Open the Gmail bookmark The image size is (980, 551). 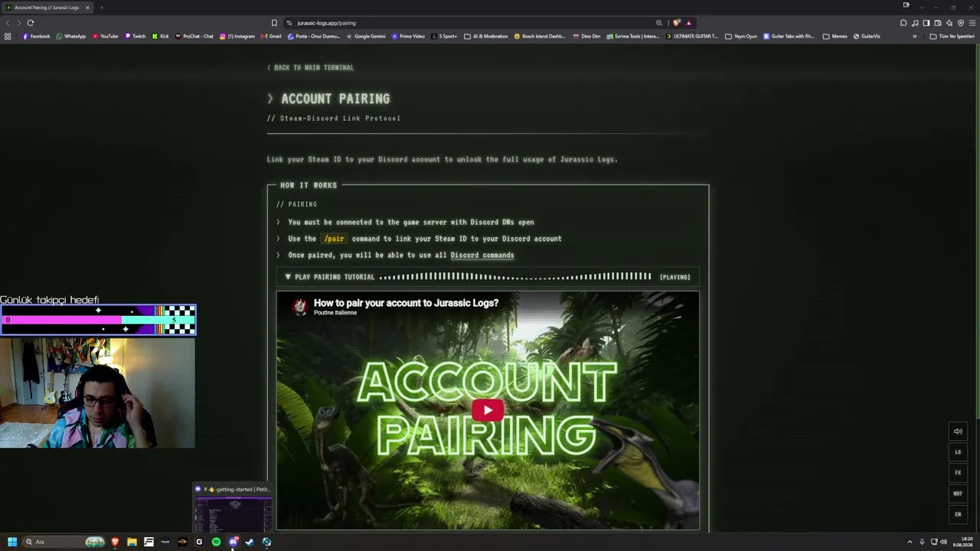[271, 36]
